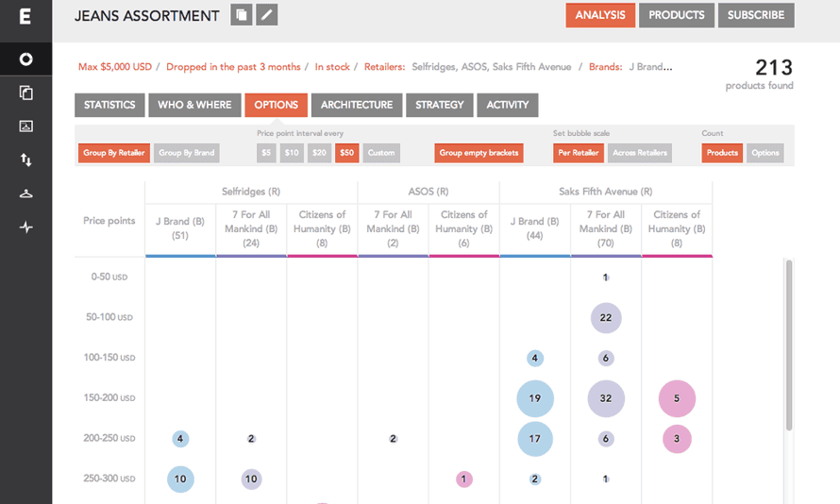Set price point interval to $5
Screen dimensions: 840x504
tap(266, 153)
